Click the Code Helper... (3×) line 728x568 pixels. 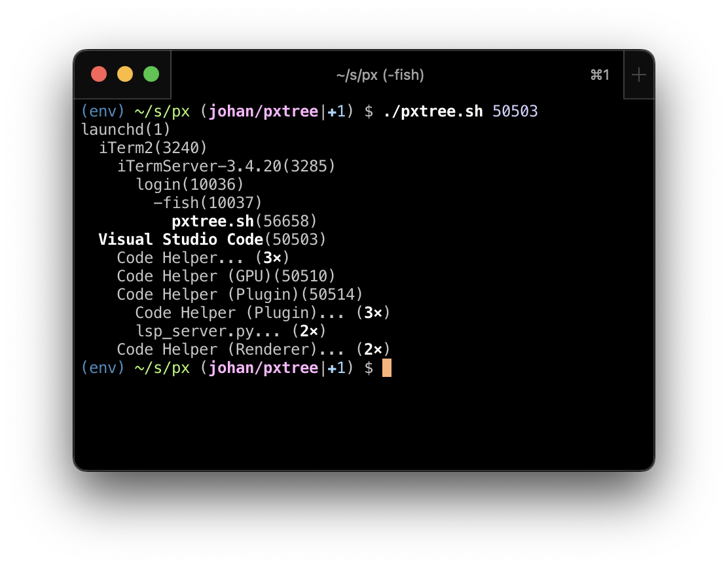203,258
